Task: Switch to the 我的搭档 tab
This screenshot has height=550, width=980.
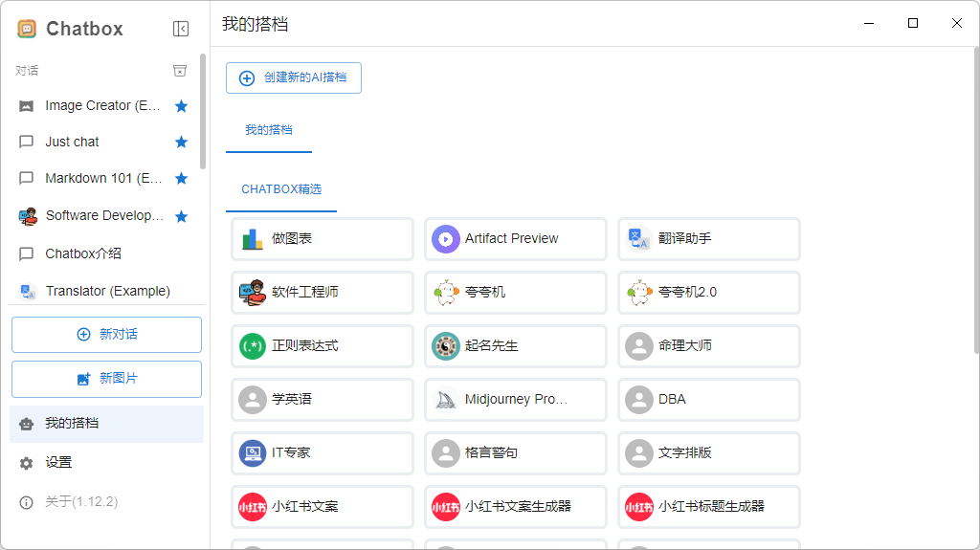Action: pyautogui.click(x=269, y=130)
